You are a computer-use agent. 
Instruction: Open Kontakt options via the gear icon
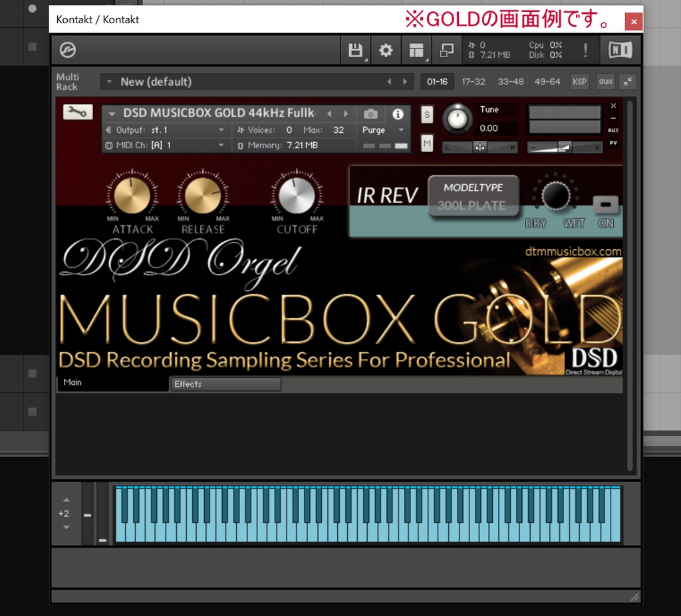(x=386, y=50)
